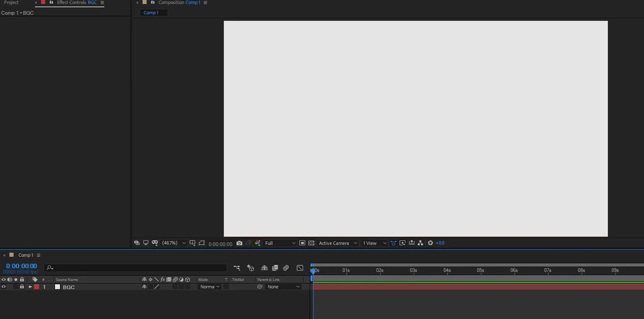Viewport: 644px width, 319px height.
Task: Toggle the Shy switch on BGC layer
Action: click(x=144, y=287)
